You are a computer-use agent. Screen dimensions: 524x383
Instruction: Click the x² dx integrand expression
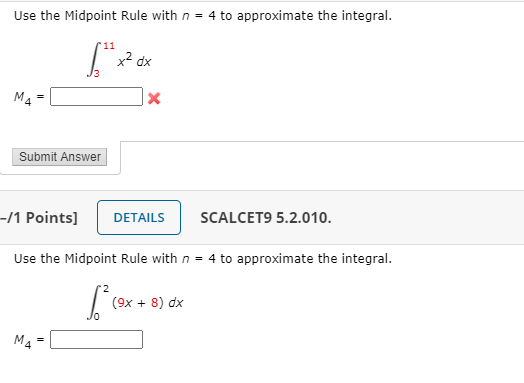134,60
